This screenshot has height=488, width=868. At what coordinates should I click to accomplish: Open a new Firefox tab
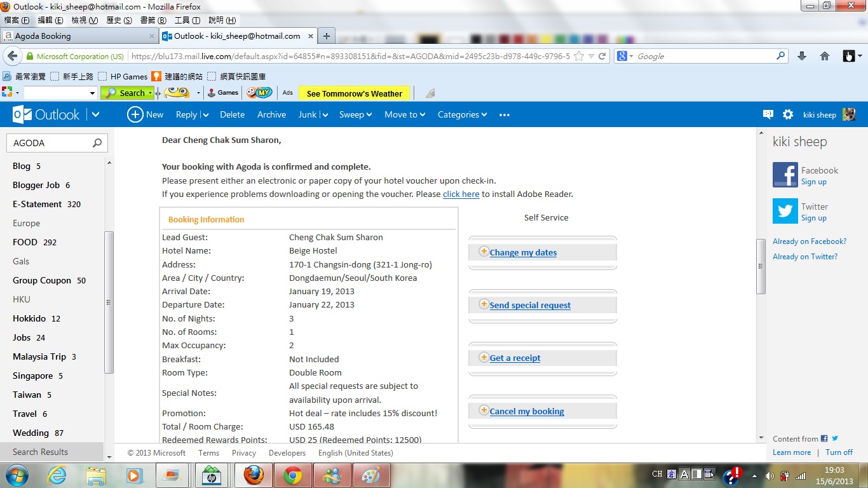326,36
